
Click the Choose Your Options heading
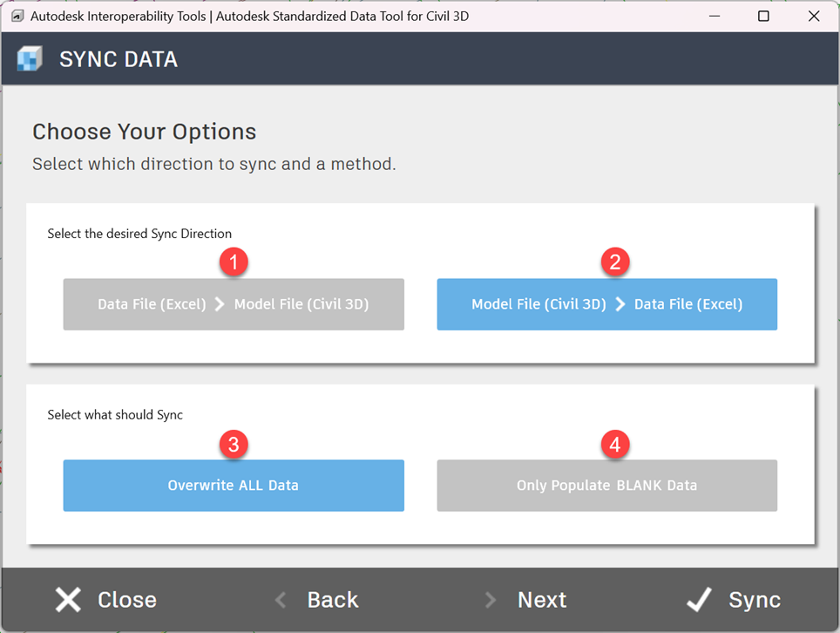(145, 132)
